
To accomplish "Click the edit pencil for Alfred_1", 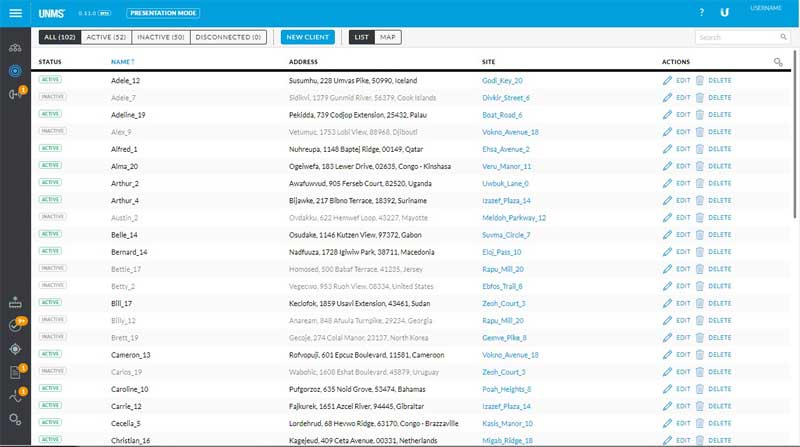I will tap(667, 149).
